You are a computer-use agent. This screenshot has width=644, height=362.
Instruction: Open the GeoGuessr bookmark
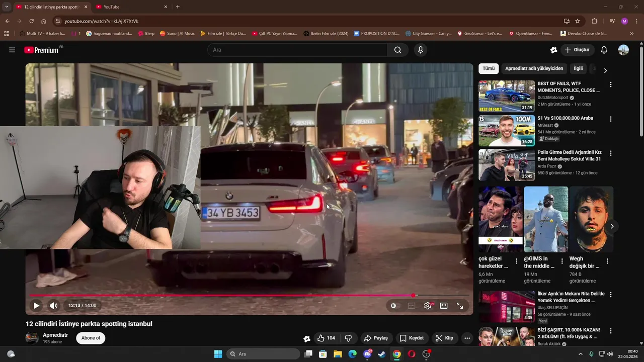[x=479, y=34]
